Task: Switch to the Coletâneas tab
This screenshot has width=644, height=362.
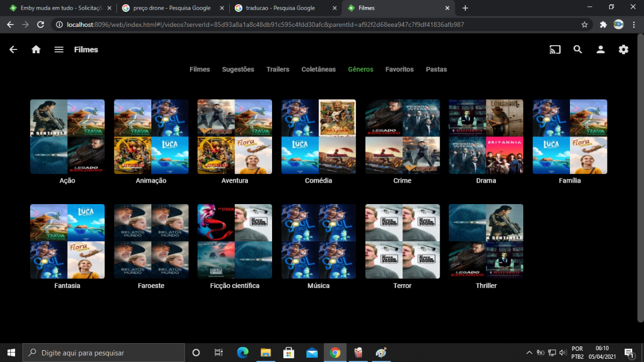Action: pyautogui.click(x=318, y=69)
